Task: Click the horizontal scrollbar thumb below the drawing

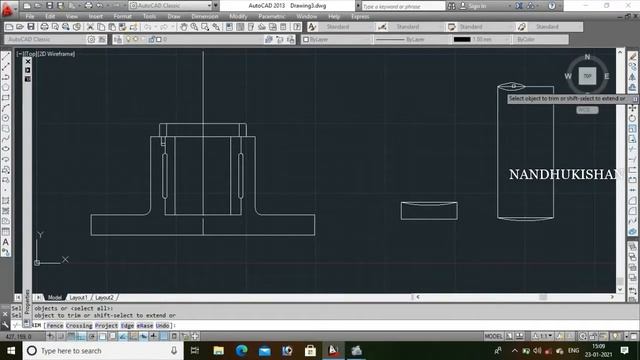Action: pos(543,298)
